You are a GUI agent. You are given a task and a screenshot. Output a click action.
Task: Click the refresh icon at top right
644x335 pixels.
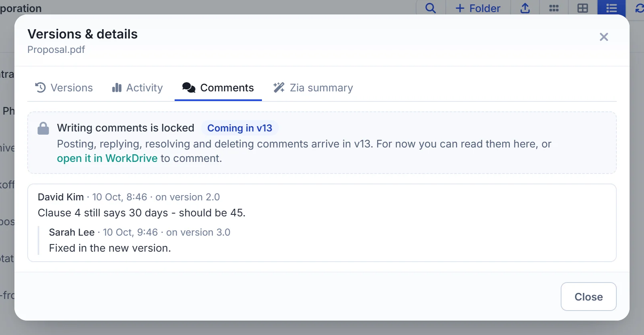(639, 8)
